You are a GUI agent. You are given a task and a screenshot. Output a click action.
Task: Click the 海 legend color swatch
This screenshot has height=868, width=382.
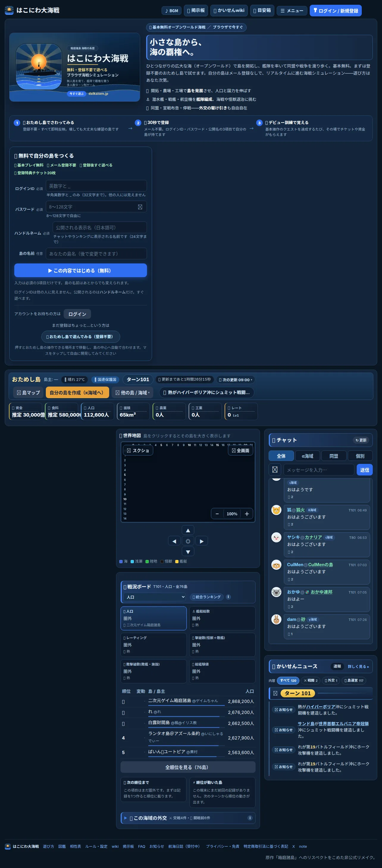pos(121,561)
